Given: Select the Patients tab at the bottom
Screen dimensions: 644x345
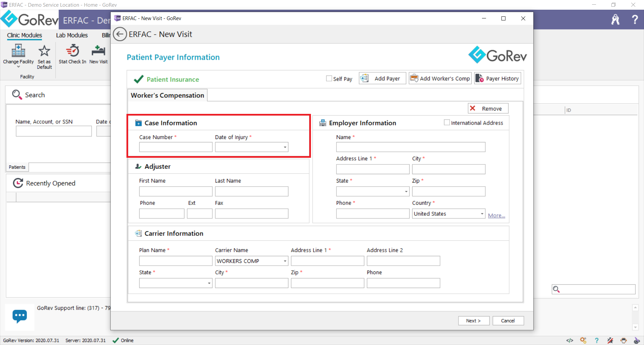Looking at the screenshot, I should tap(17, 167).
